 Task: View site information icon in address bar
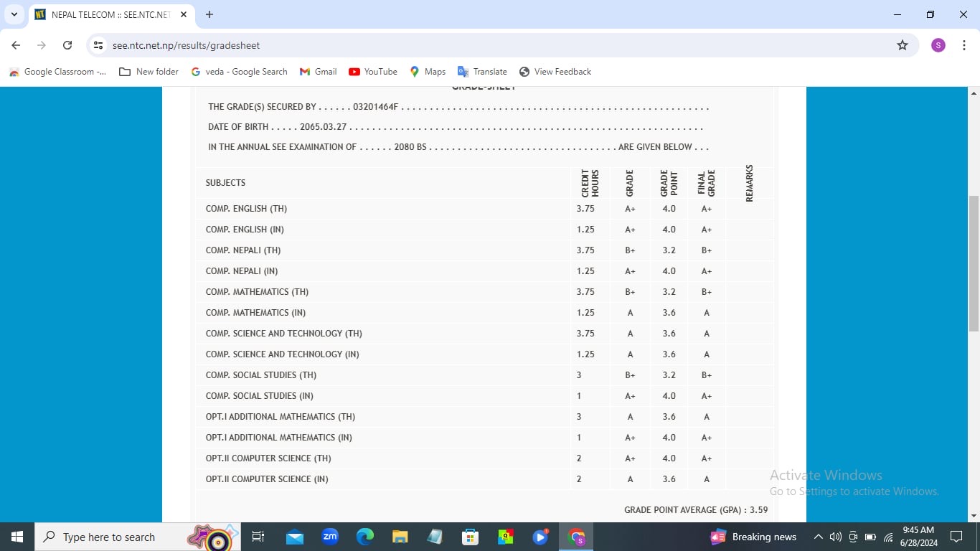[x=99, y=45]
